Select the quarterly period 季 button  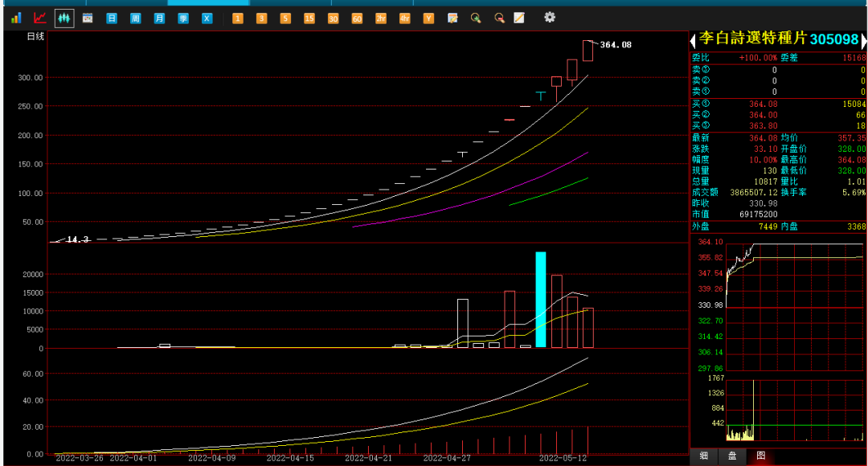point(183,18)
